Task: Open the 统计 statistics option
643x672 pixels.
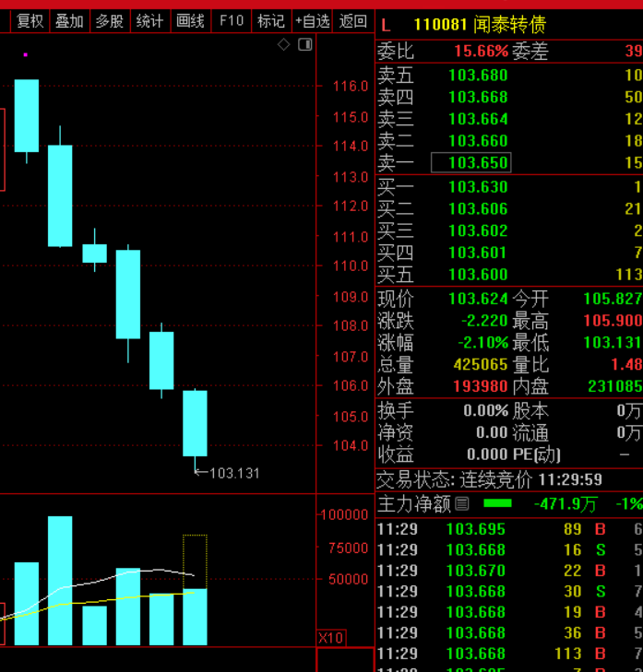Action: [149, 20]
